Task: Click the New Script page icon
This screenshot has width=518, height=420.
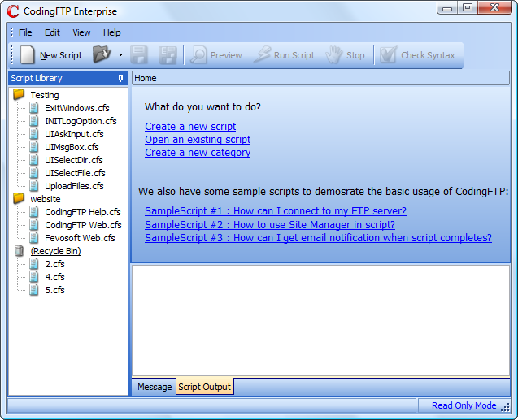Action: [x=28, y=54]
